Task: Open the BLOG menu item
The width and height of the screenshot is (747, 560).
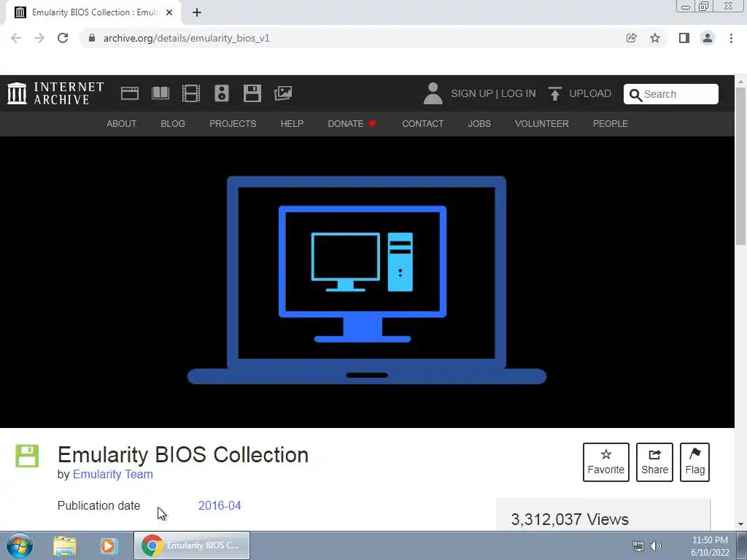Action: click(x=172, y=124)
